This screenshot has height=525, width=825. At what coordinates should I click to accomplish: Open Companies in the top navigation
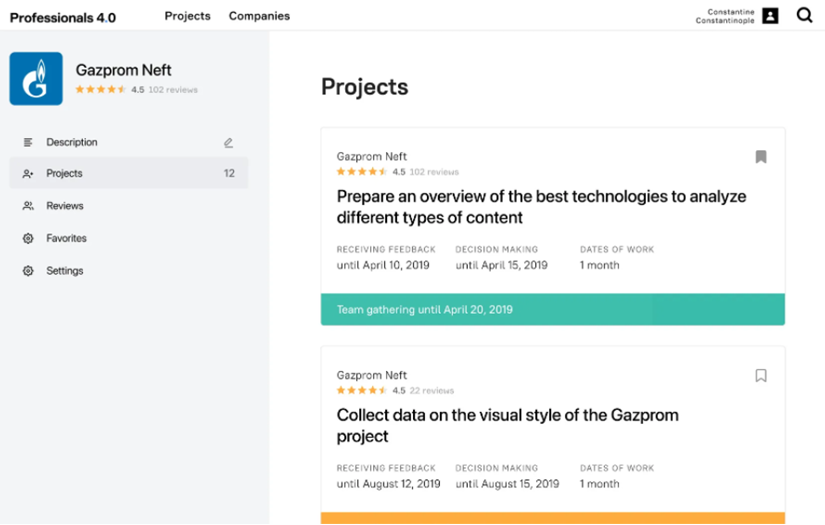pos(259,16)
